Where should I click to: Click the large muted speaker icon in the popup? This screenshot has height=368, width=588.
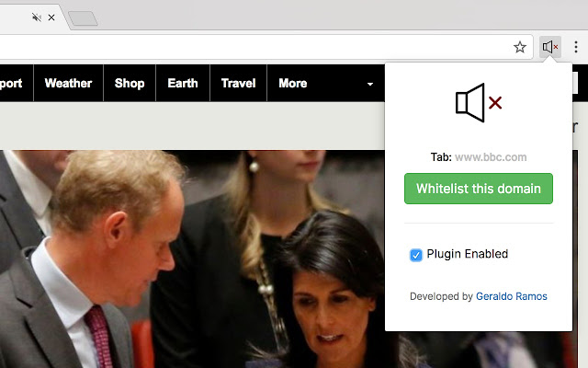tap(479, 102)
